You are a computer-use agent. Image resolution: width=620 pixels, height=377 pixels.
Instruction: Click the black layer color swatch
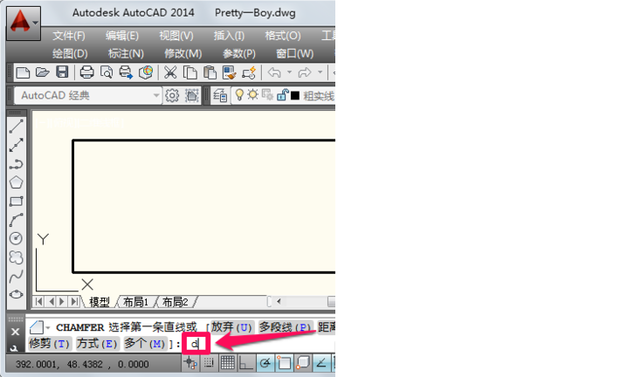pyautogui.click(x=295, y=96)
